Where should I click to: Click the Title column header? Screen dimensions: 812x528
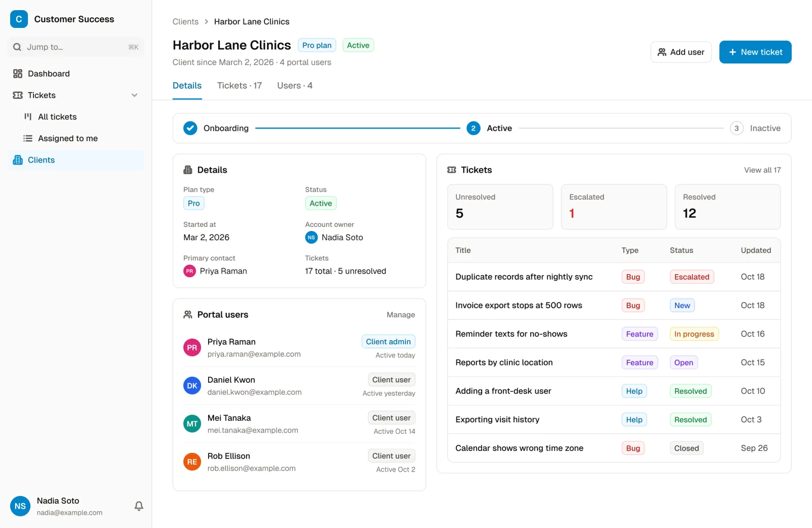(x=463, y=250)
